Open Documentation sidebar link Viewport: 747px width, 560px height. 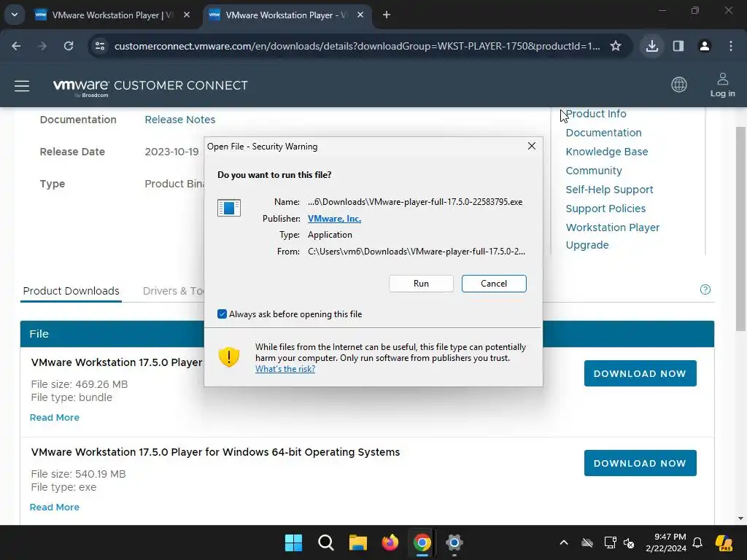pos(603,133)
